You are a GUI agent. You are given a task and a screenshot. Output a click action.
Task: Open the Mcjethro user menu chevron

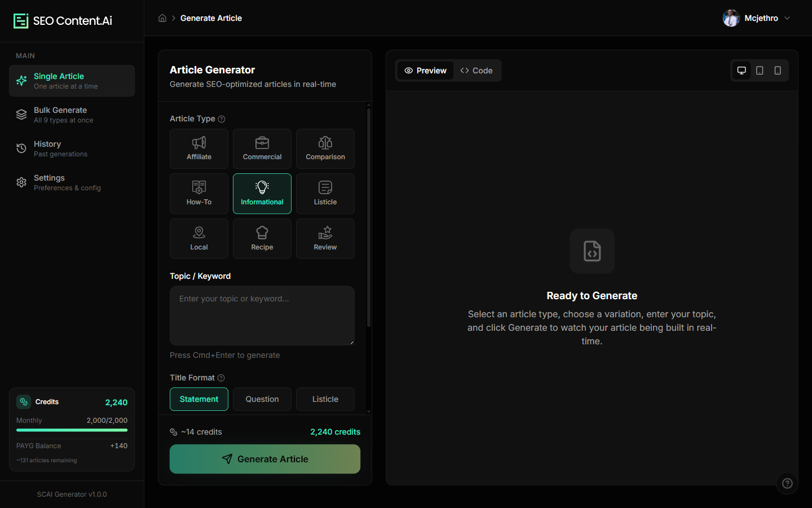pyautogui.click(x=787, y=18)
